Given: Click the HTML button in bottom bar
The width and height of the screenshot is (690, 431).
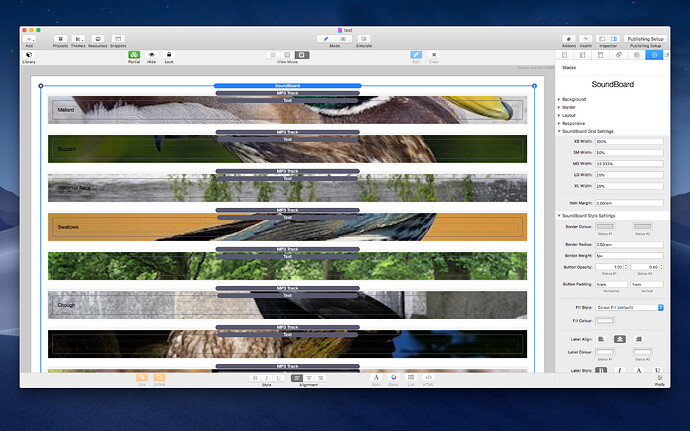Looking at the screenshot, I should 428,377.
